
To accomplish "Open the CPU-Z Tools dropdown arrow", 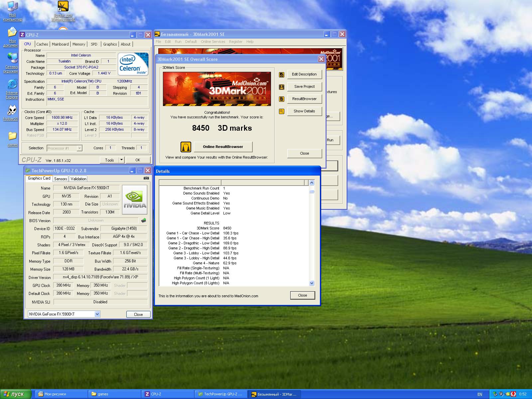I will point(121,160).
